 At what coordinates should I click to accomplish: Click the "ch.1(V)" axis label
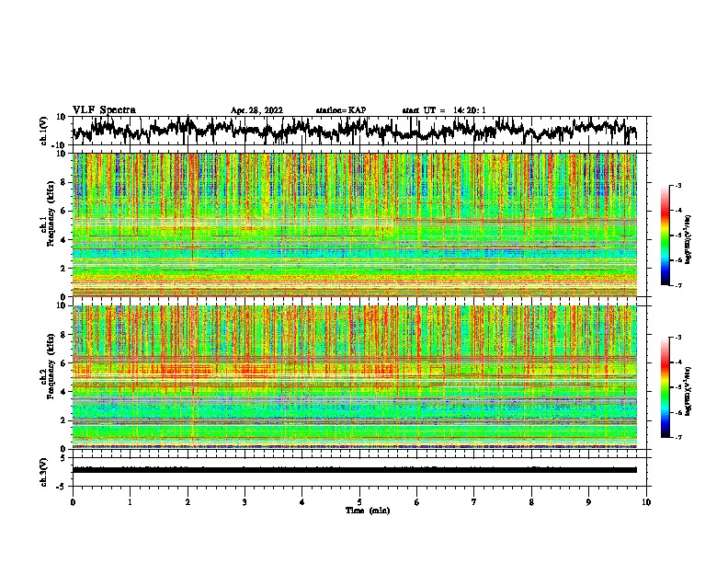44,131
